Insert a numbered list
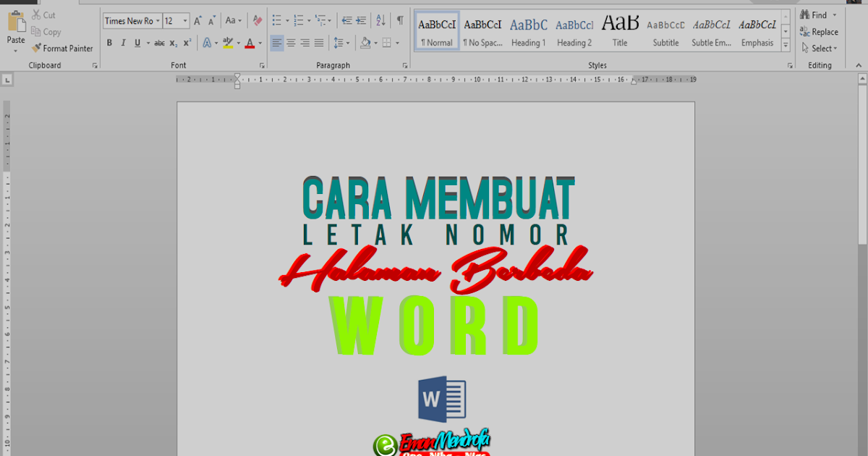This screenshot has height=456, width=868. coord(299,21)
